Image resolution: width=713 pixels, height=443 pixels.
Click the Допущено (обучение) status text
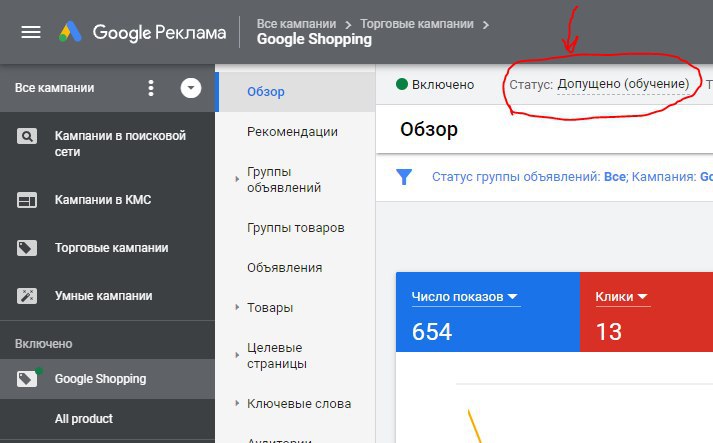tap(623, 84)
